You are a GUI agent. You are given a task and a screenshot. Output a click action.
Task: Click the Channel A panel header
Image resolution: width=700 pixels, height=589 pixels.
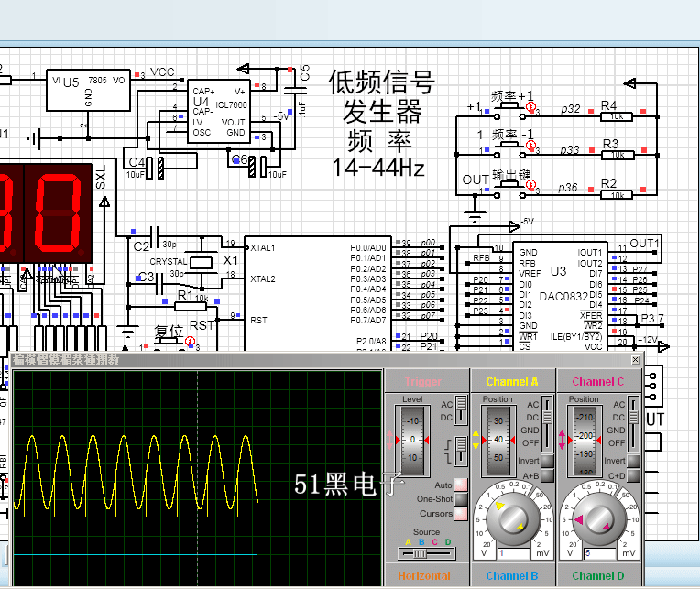pyautogui.click(x=512, y=381)
